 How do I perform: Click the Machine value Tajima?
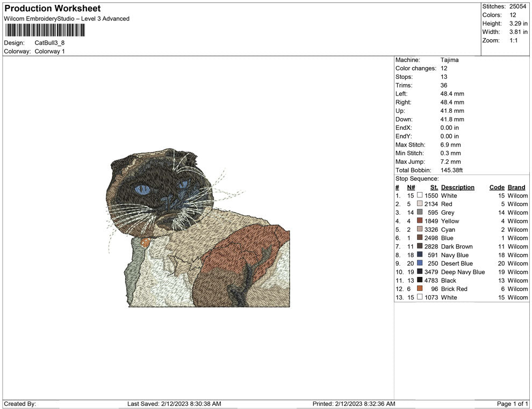(x=450, y=60)
